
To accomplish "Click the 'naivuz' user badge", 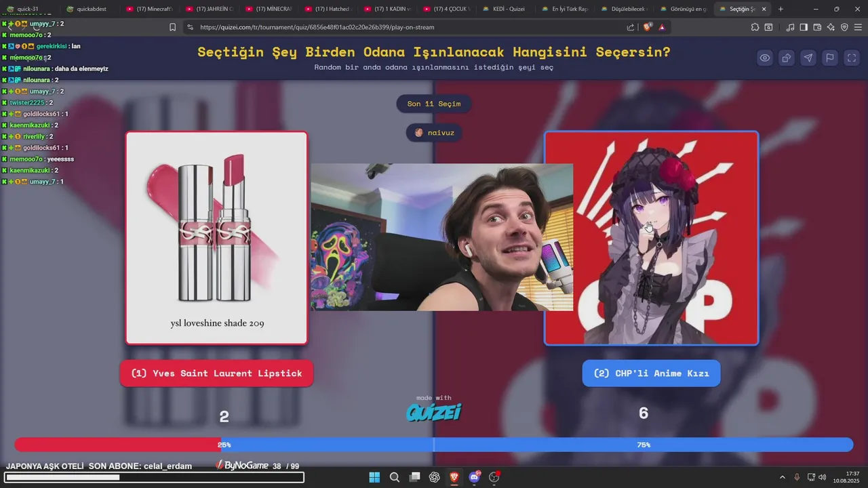I will pyautogui.click(x=434, y=133).
